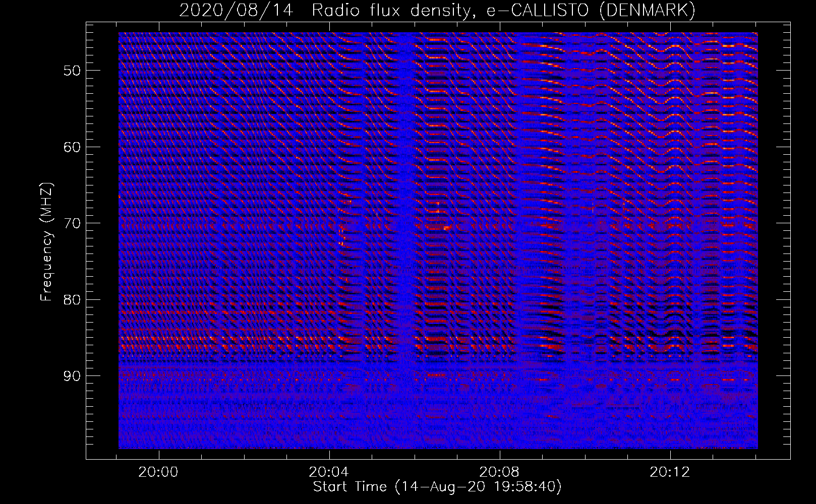Viewport: 816px width, 504px height.
Task: Click the 'Start Time (14-Aug-20 19:58:40)' label
Action: 437,487
